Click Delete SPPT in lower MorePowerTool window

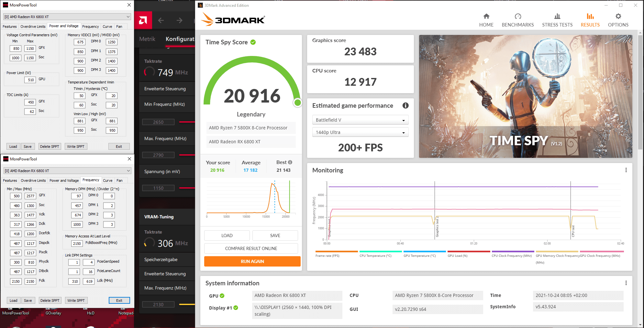click(x=50, y=301)
